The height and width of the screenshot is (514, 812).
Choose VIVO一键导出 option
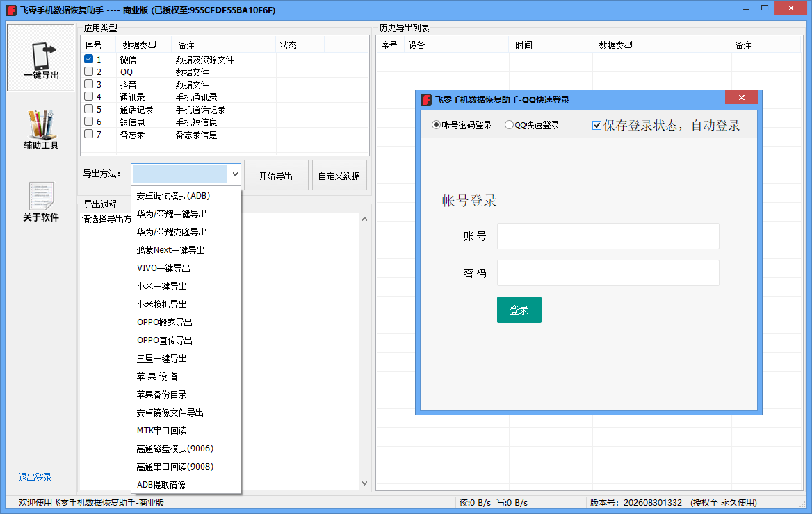point(186,268)
